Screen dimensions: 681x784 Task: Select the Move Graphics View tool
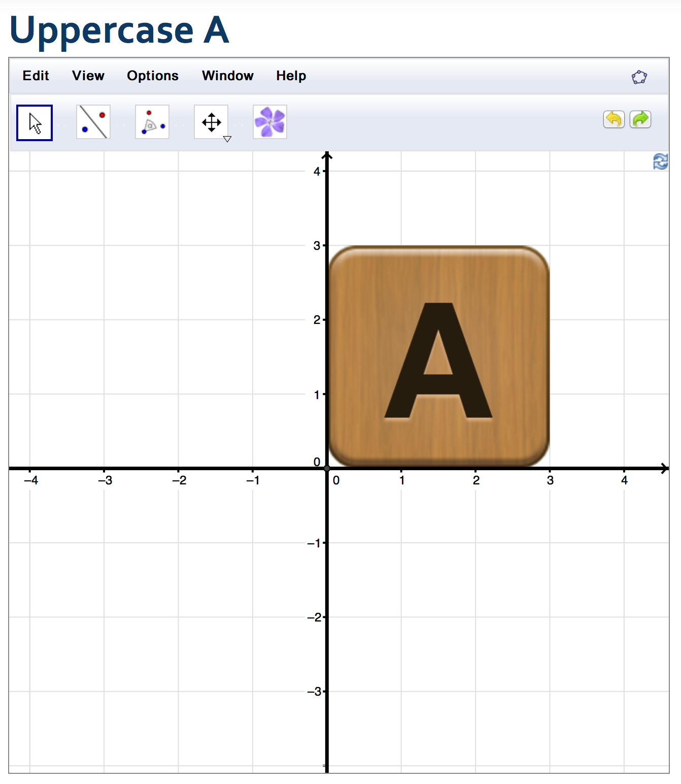pos(211,122)
